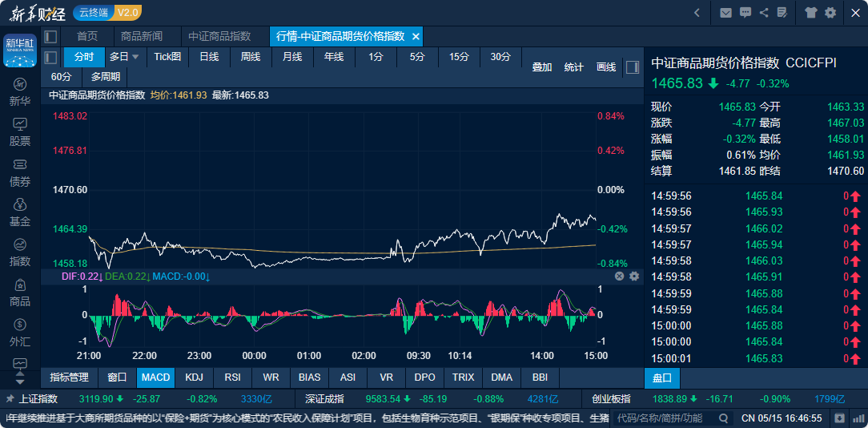
Task: Switch to the 商品新闻 tab
Action: (142, 36)
